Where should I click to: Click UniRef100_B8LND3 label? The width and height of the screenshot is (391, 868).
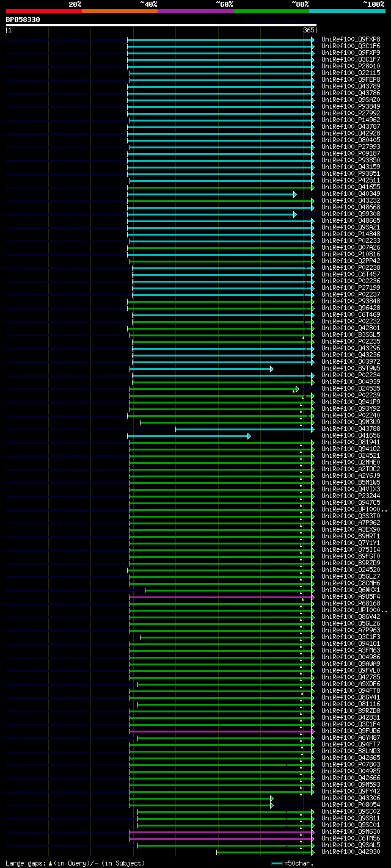(351, 751)
